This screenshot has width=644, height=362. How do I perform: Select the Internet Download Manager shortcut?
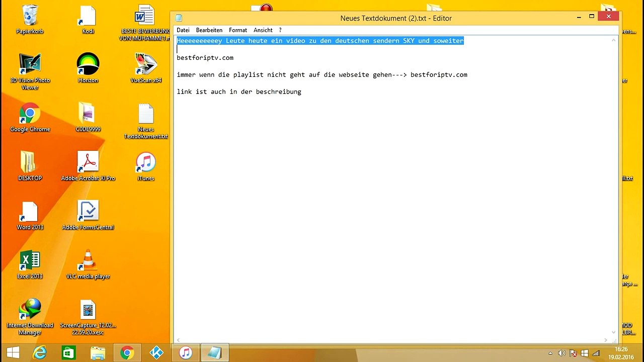pyautogui.click(x=30, y=317)
